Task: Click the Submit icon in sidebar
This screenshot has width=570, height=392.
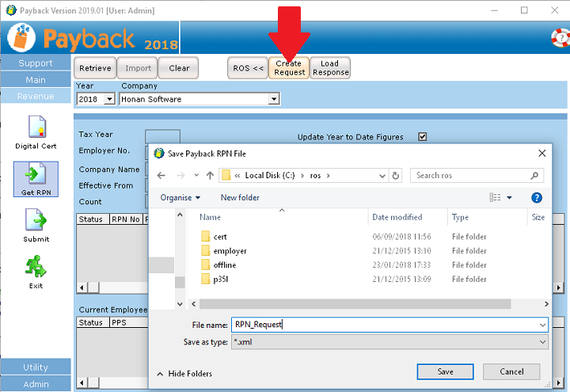Action: pyautogui.click(x=36, y=221)
